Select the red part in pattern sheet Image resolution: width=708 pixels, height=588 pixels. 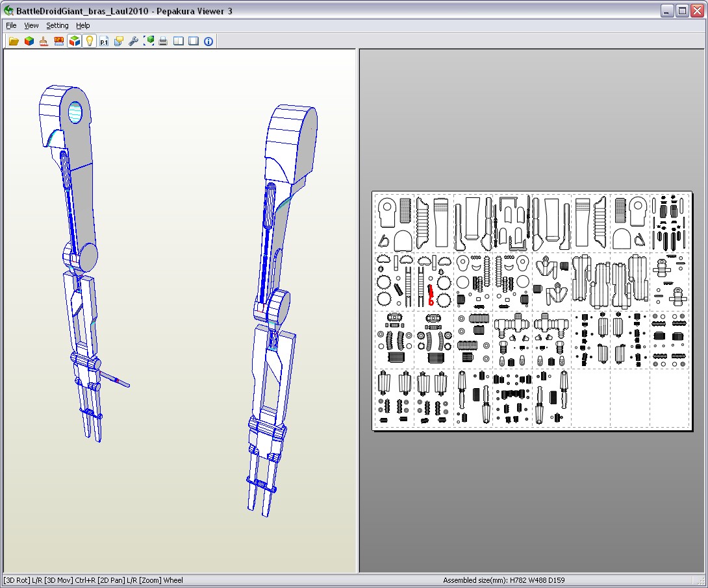coord(430,293)
